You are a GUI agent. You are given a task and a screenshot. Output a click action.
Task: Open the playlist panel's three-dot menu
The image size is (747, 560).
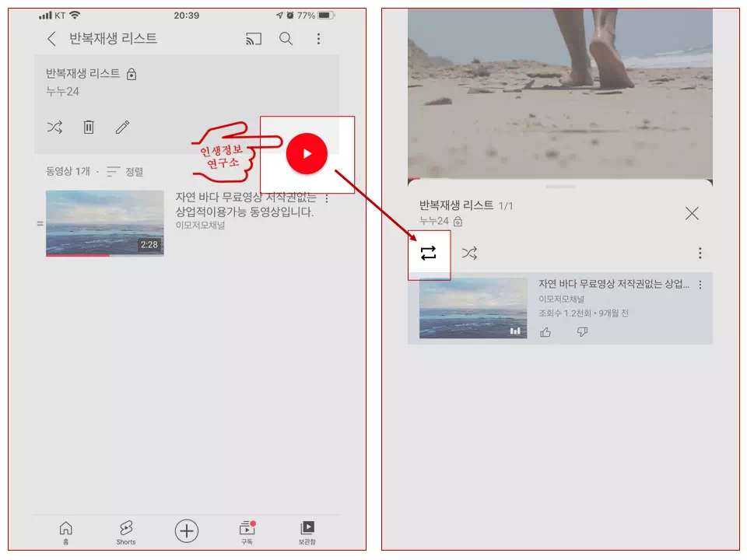pos(700,253)
